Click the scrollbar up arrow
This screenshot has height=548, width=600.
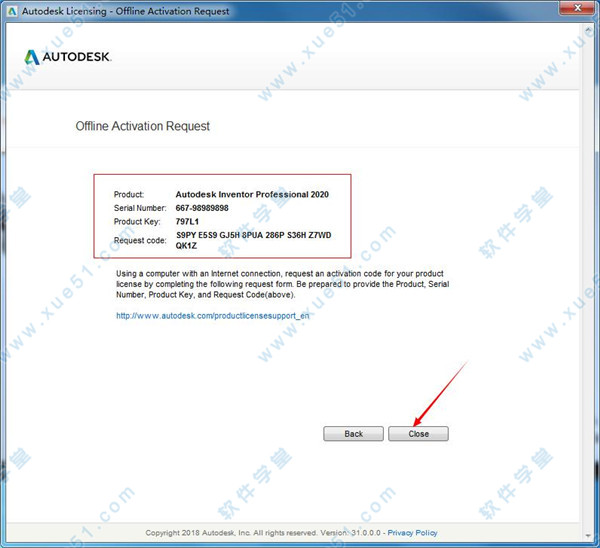[x=588, y=29]
